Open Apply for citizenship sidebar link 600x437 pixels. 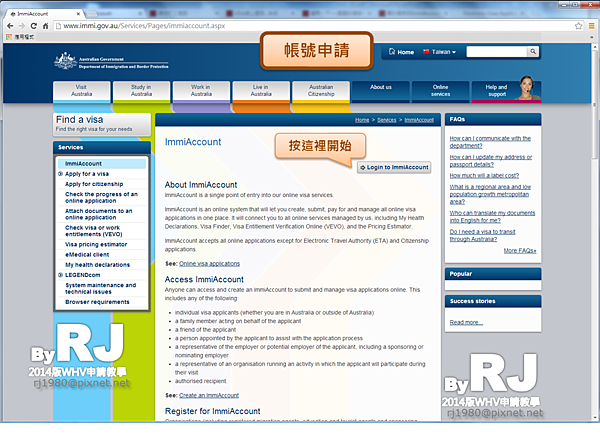94,184
